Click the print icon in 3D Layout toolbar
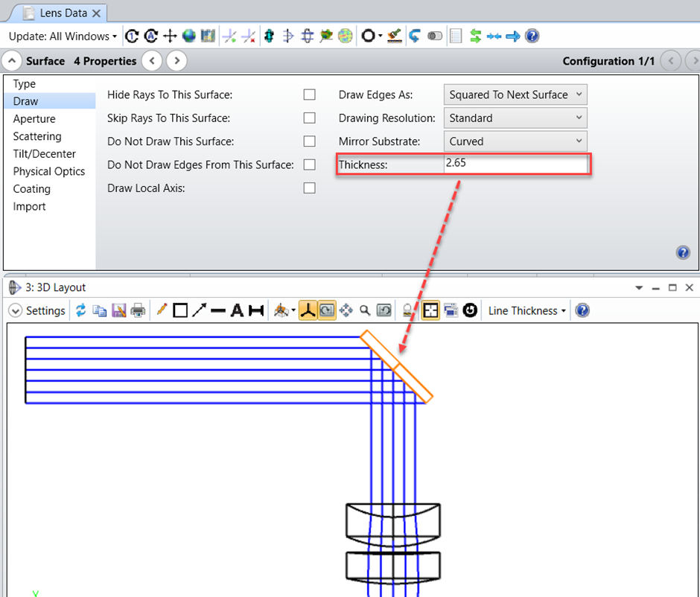The image size is (700, 597). pyautogui.click(x=138, y=310)
